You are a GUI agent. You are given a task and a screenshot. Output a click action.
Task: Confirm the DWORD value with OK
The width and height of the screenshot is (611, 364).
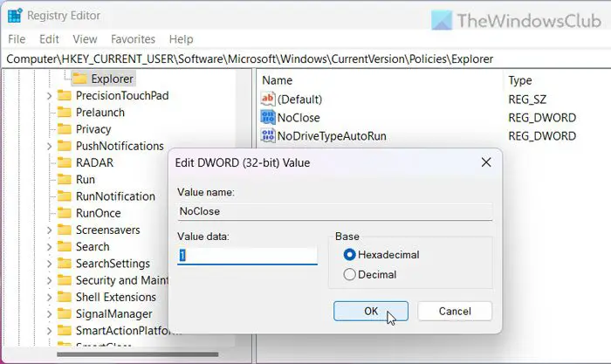[371, 311]
